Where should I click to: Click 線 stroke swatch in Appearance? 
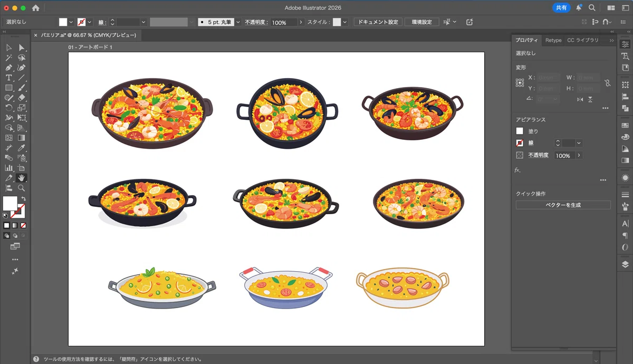point(520,143)
